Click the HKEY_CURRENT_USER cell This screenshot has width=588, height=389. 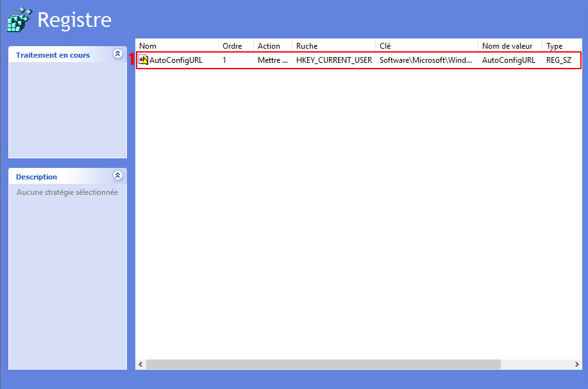click(x=333, y=60)
